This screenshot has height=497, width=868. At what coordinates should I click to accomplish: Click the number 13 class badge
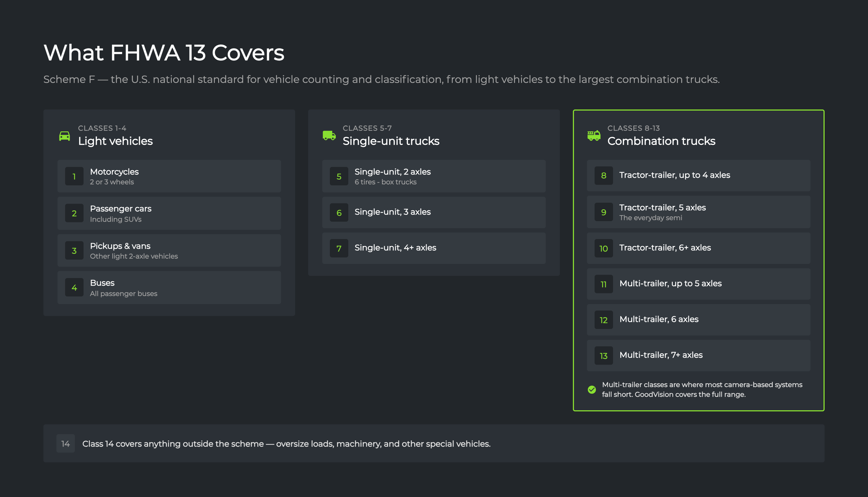pos(604,356)
